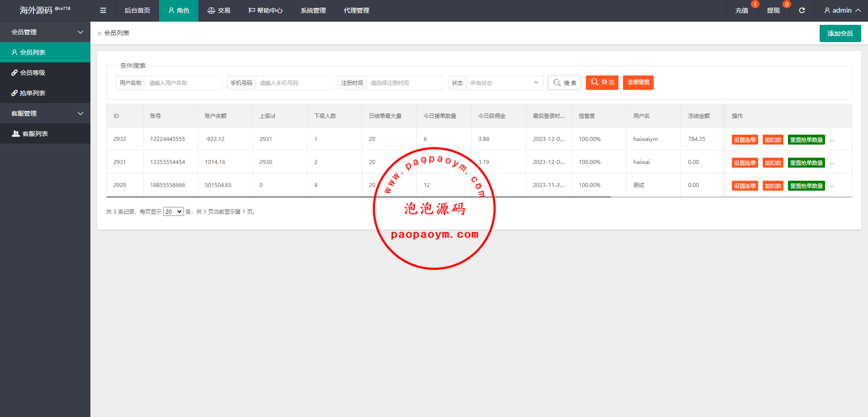Screen dimensions: 868x417
Task: Open more actions ellipsis for member 2929
Action: coord(832,186)
